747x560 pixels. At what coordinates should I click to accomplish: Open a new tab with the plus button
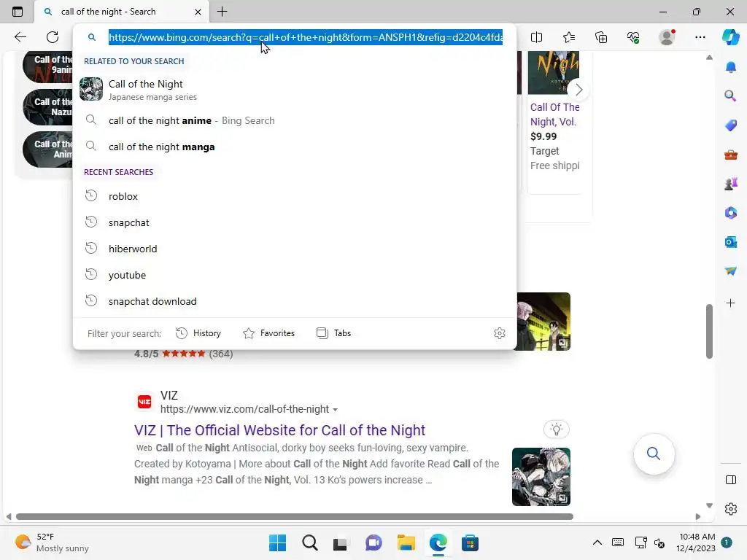(222, 12)
